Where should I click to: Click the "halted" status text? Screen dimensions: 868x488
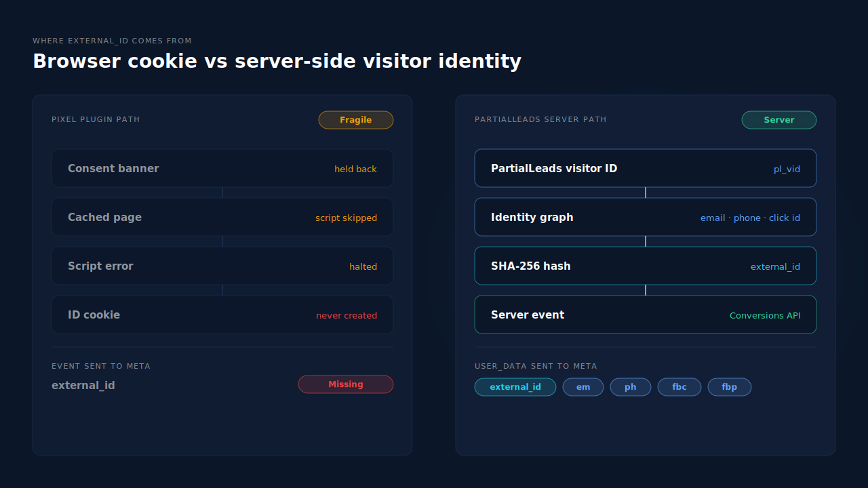pyautogui.click(x=363, y=267)
